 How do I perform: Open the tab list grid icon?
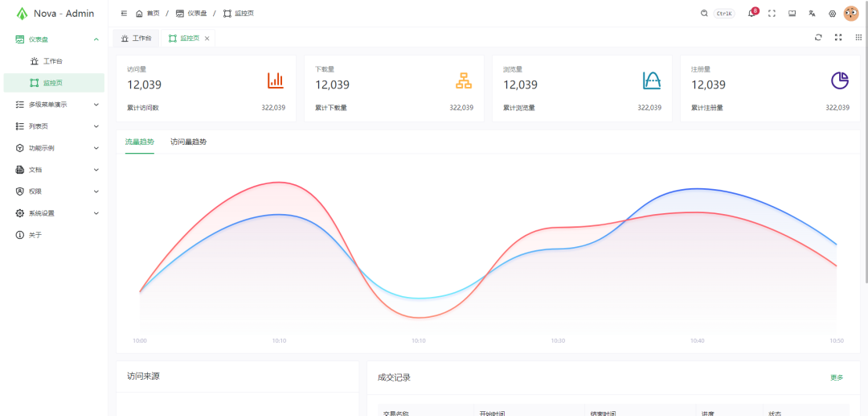pos(858,38)
